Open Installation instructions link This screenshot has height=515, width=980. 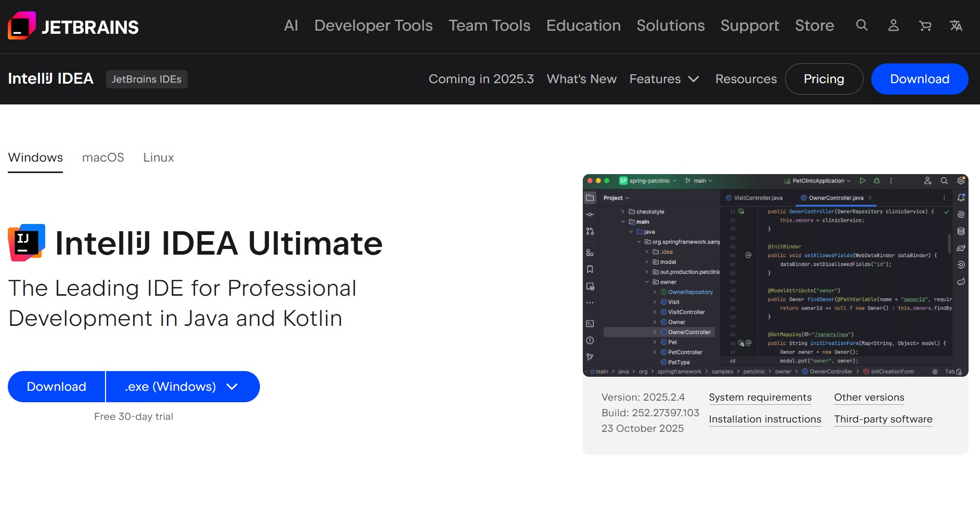765,419
